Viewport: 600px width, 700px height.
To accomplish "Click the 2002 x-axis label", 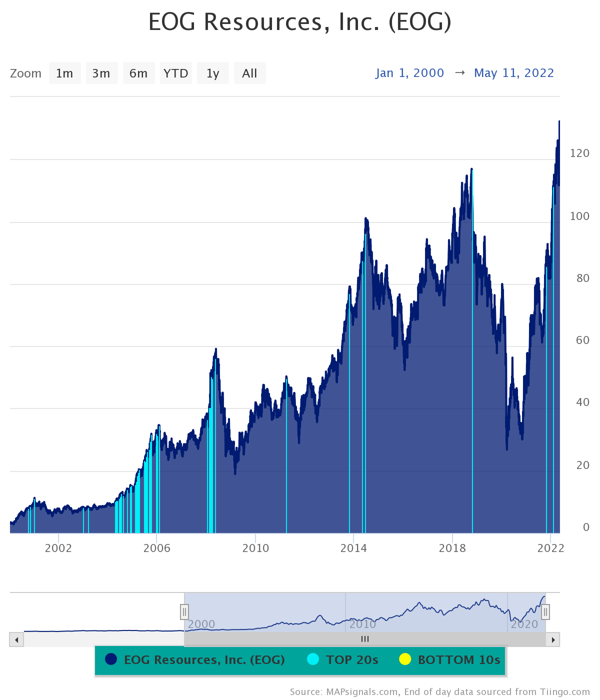I will pyautogui.click(x=58, y=548).
